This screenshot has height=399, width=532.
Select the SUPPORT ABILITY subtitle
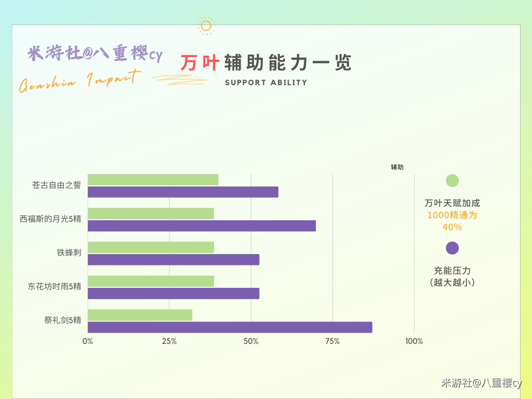pos(266,83)
